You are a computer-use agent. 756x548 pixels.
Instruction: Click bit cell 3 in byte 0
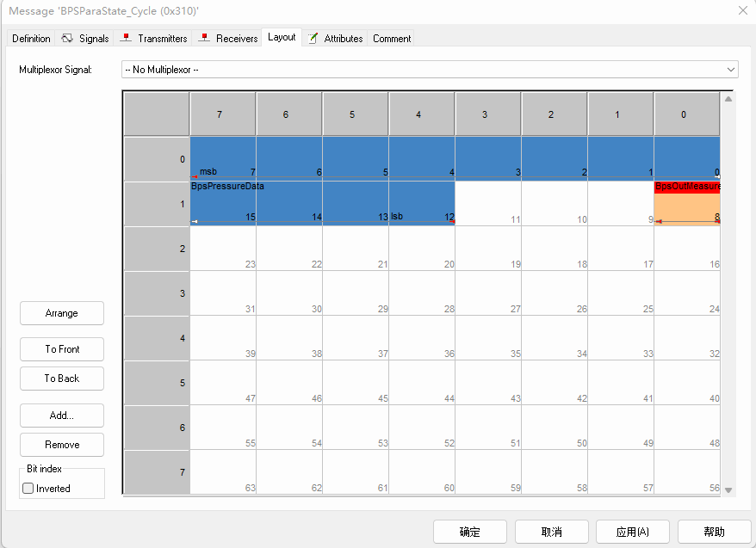(x=488, y=159)
